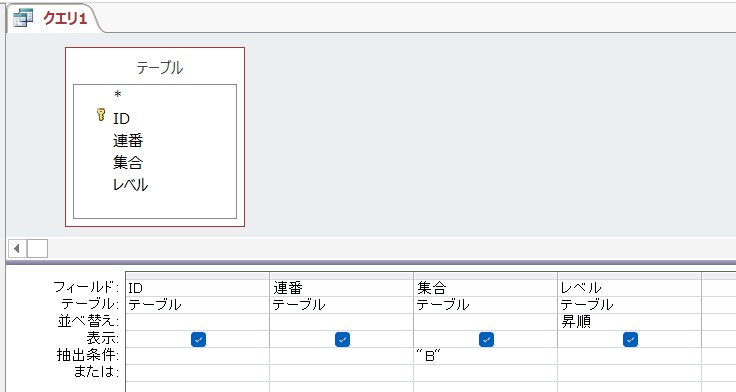
Task: Click the "B" criteria cell under 集合
Action: point(485,356)
